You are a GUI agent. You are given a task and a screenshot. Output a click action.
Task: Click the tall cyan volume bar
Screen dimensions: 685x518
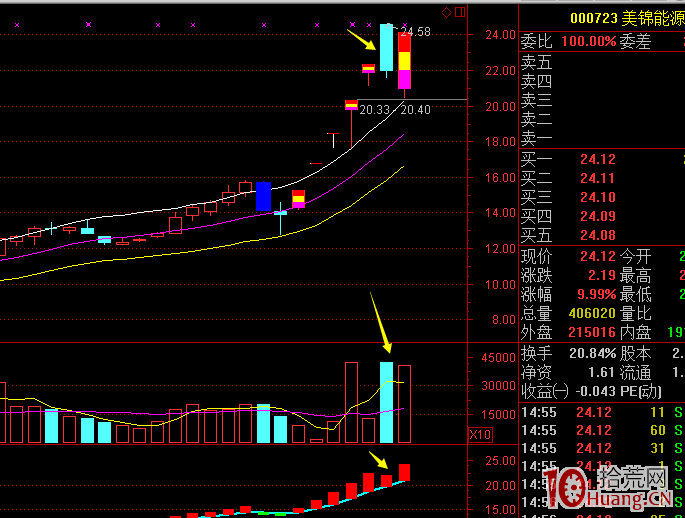tap(386, 402)
